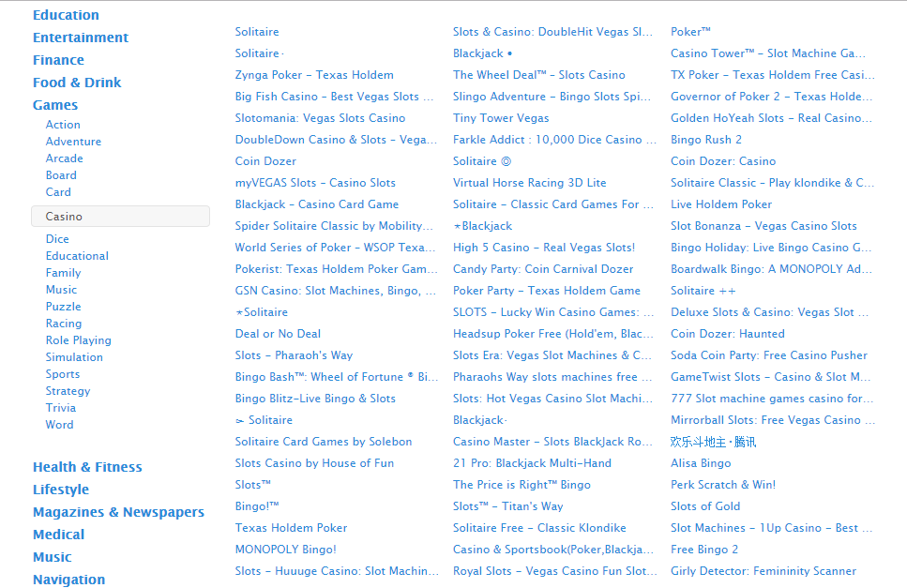
Task: Open the Role Playing subcategory
Action: tap(79, 340)
